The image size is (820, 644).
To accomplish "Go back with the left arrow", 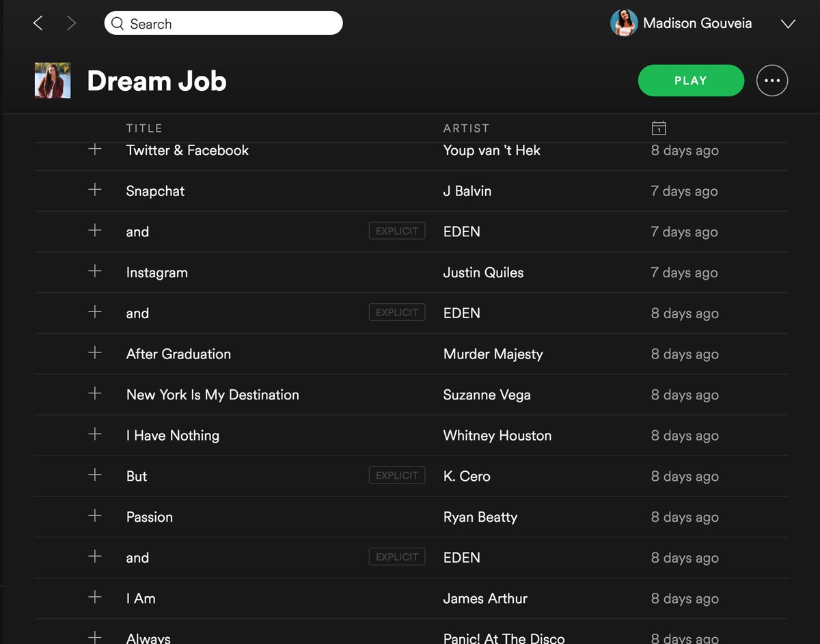I will point(38,23).
